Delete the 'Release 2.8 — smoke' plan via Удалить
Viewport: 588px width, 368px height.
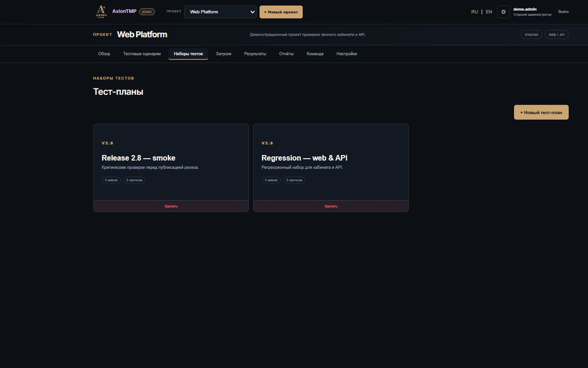coord(171,206)
